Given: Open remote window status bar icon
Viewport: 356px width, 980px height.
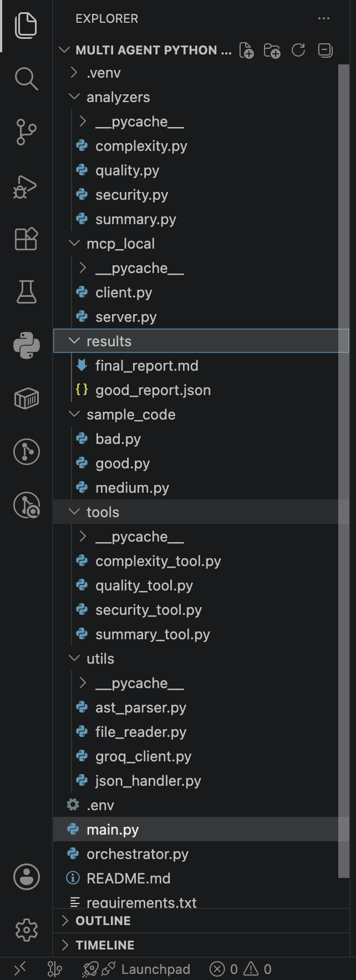Looking at the screenshot, I should pos(19,969).
